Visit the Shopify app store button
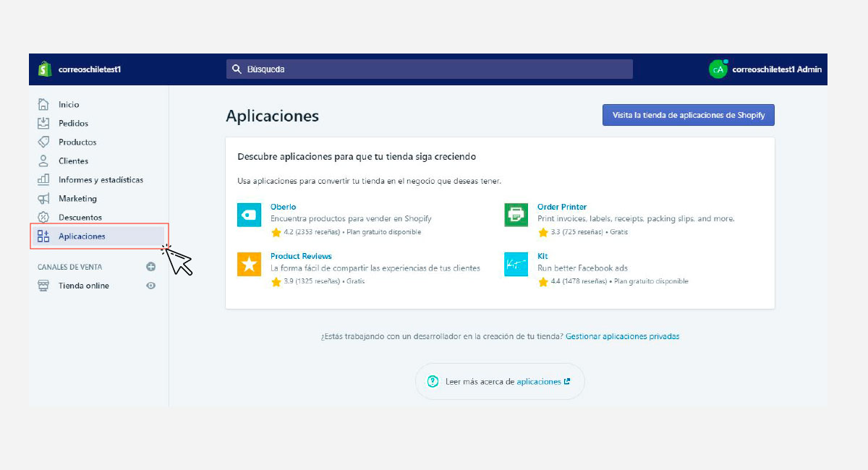 click(x=689, y=115)
